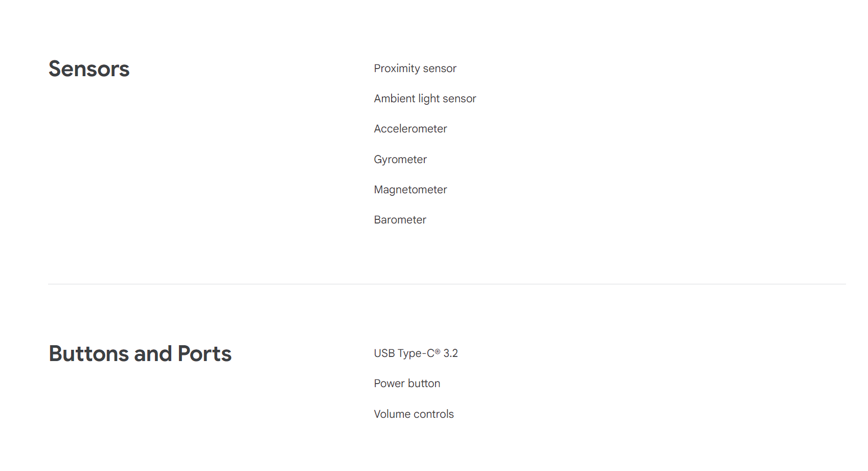Click the word Ports in the heading
Viewport: 868px width, 471px height.
coord(204,354)
